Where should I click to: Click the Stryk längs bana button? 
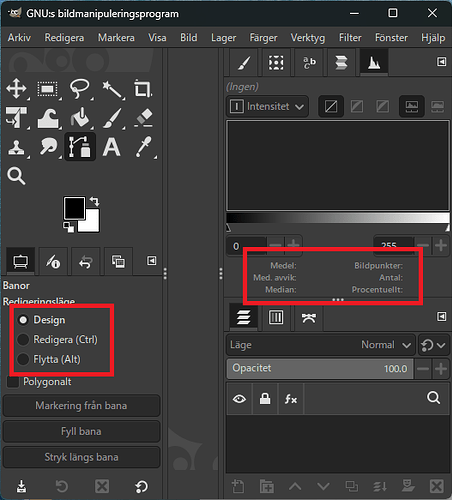click(81, 457)
